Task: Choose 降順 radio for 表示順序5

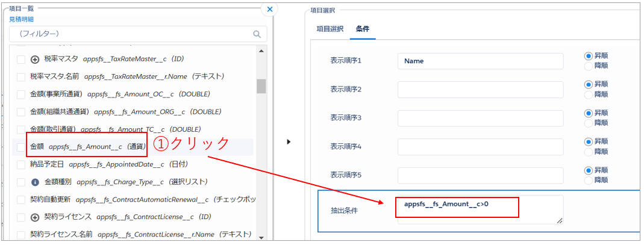Action: [589, 180]
